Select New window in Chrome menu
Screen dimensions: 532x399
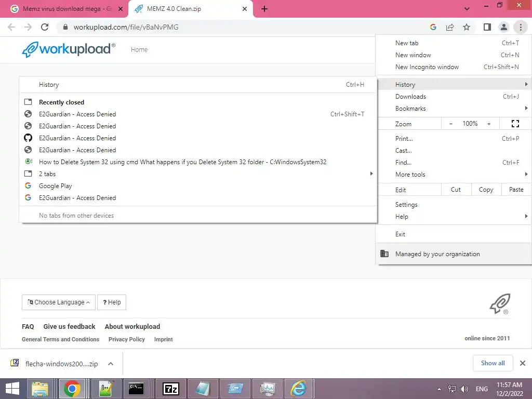454,55
